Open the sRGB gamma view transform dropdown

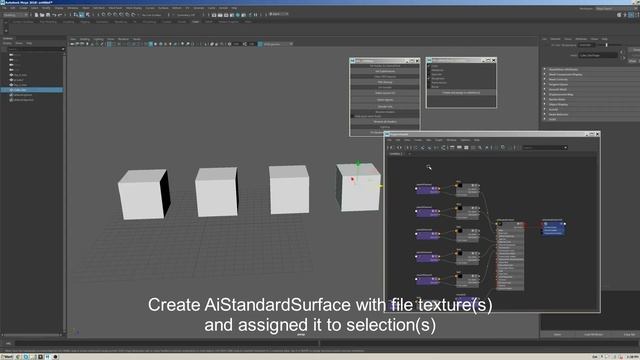(x=278, y=44)
